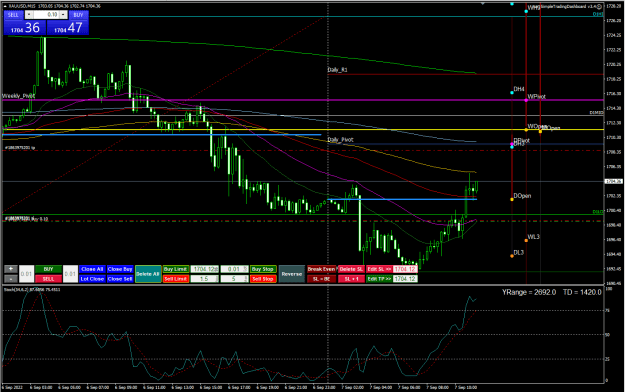Image resolution: width=625 pixels, height=392 pixels.
Task: Click the Daily_Pivot level label
Action: [340, 140]
